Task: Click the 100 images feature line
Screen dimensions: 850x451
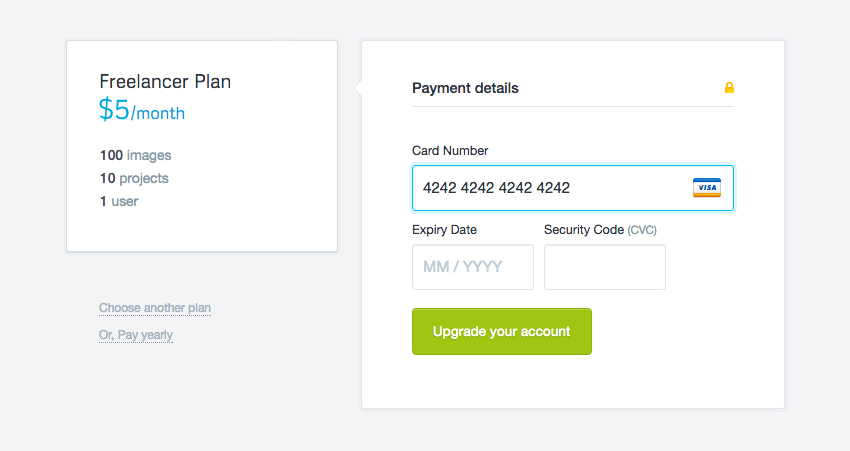Action: coord(135,155)
